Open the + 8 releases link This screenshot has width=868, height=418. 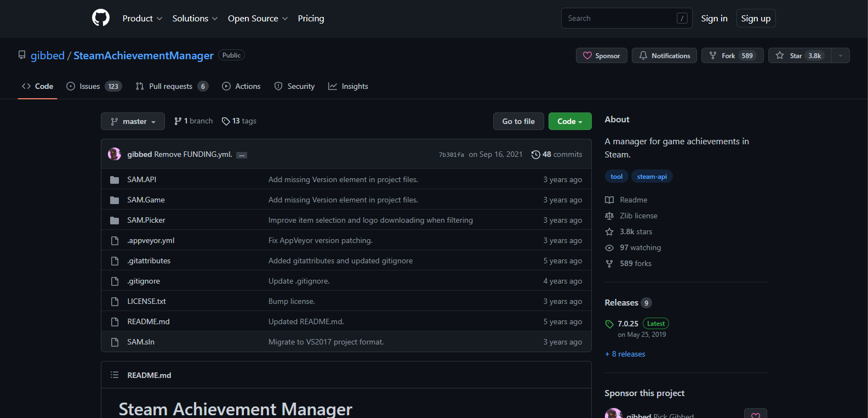(x=625, y=354)
